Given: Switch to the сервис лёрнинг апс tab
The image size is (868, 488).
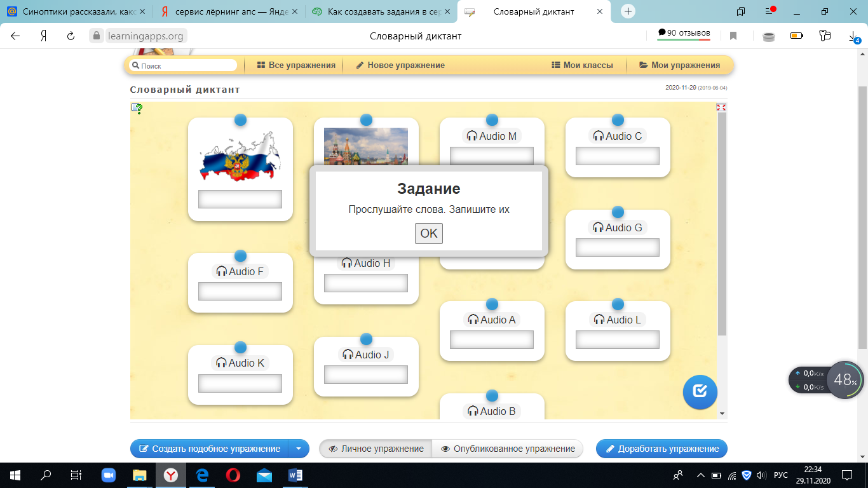Looking at the screenshot, I should click(226, 11).
